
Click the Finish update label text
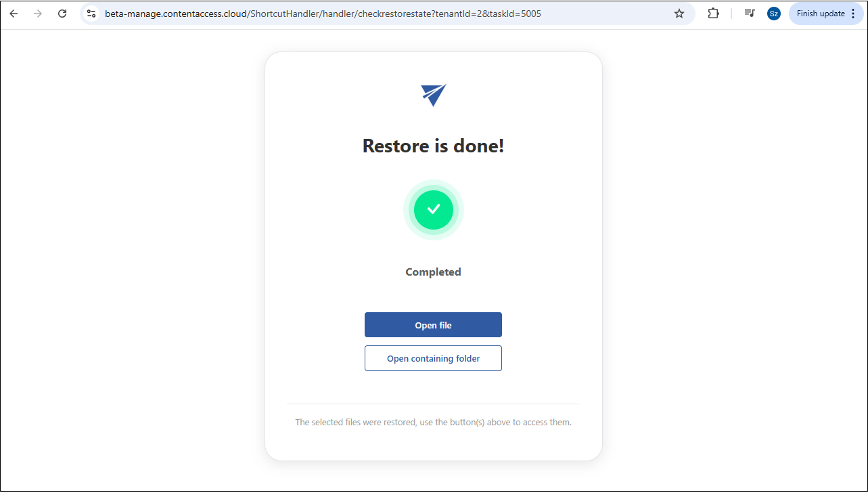[x=821, y=14]
